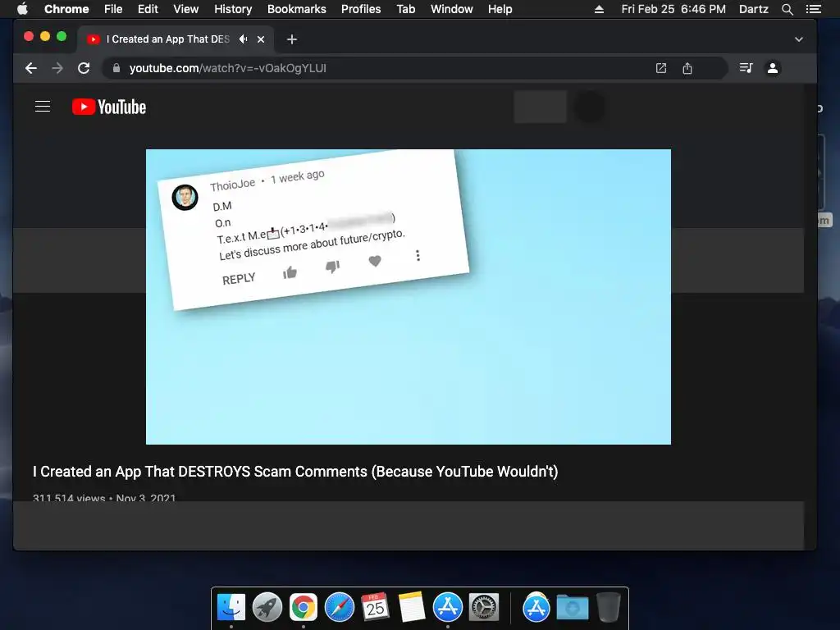Expand the tab search chevron
840x630 pixels.
[x=799, y=39]
